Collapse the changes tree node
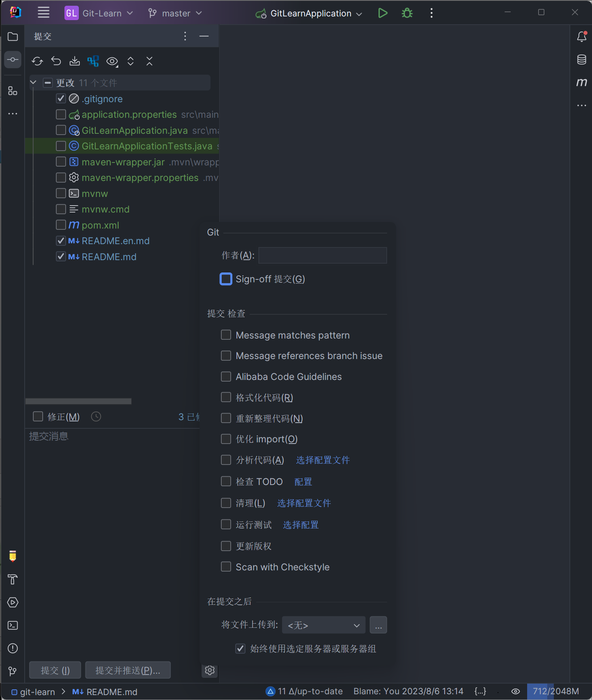This screenshot has height=700, width=592. 33,82
